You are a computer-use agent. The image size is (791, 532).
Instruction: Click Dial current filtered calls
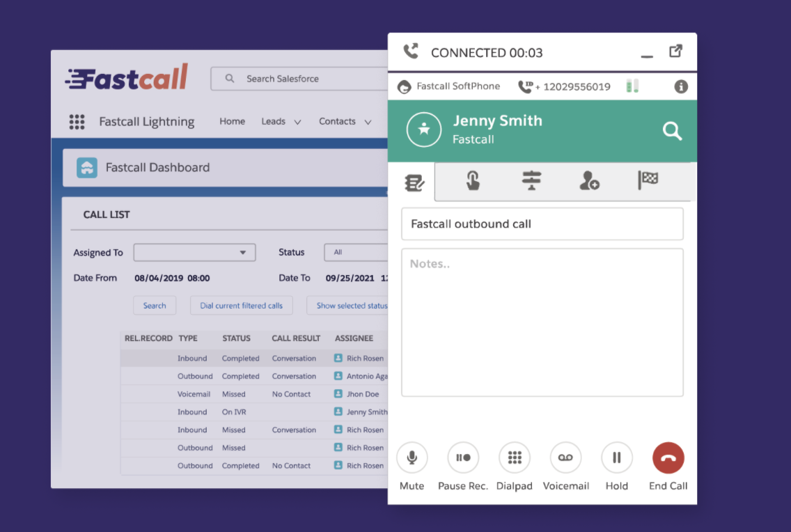tap(241, 305)
